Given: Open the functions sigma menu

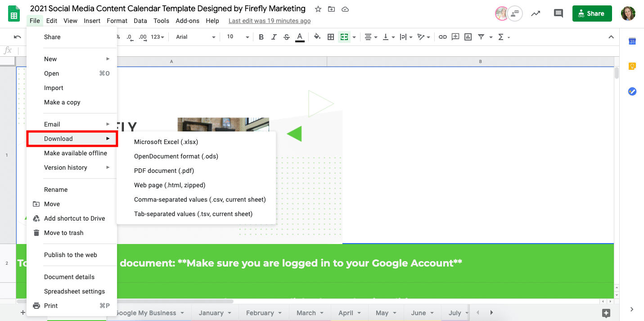Looking at the screenshot, I should [504, 37].
